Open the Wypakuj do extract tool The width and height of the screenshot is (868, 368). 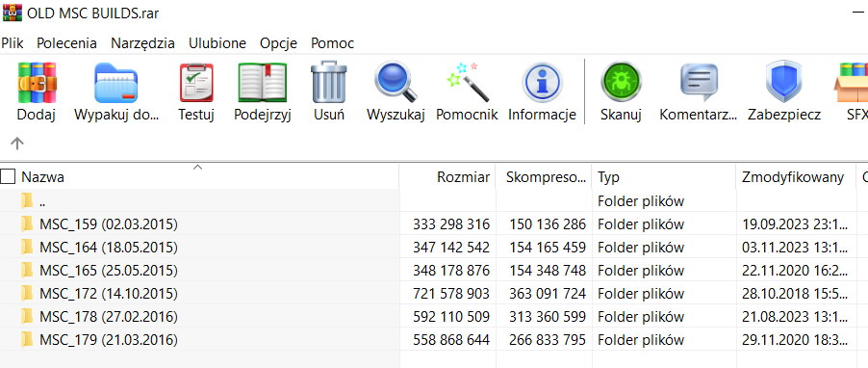tap(115, 83)
